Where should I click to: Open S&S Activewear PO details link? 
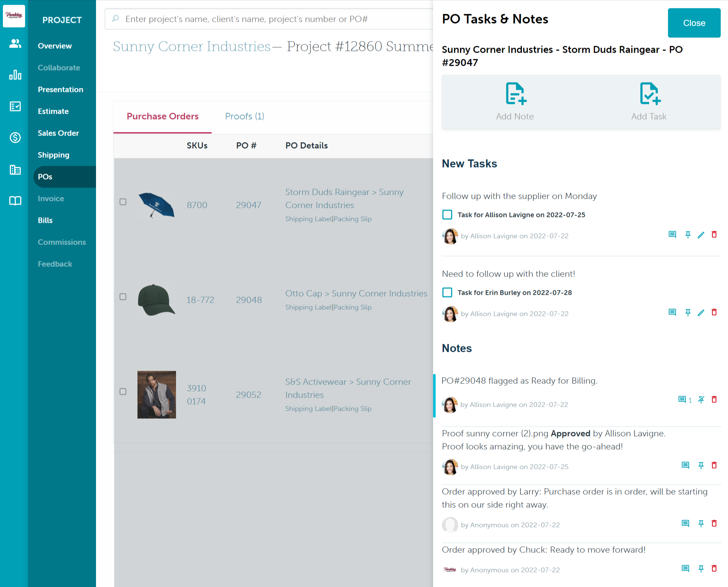pyautogui.click(x=348, y=388)
